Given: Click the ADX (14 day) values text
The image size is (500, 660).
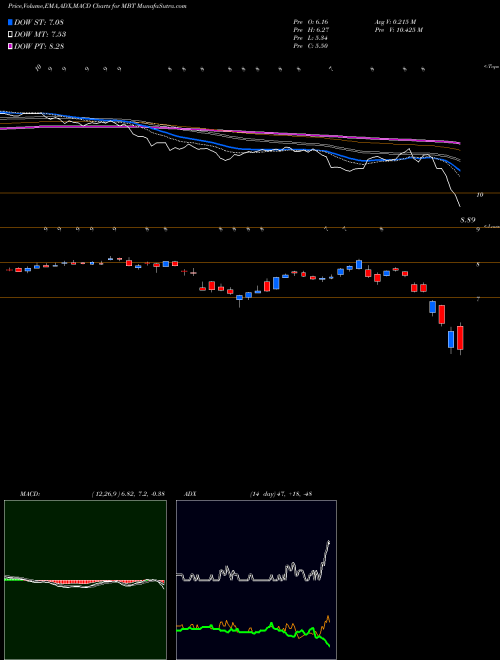Looking at the screenshot, I should [x=280, y=494].
